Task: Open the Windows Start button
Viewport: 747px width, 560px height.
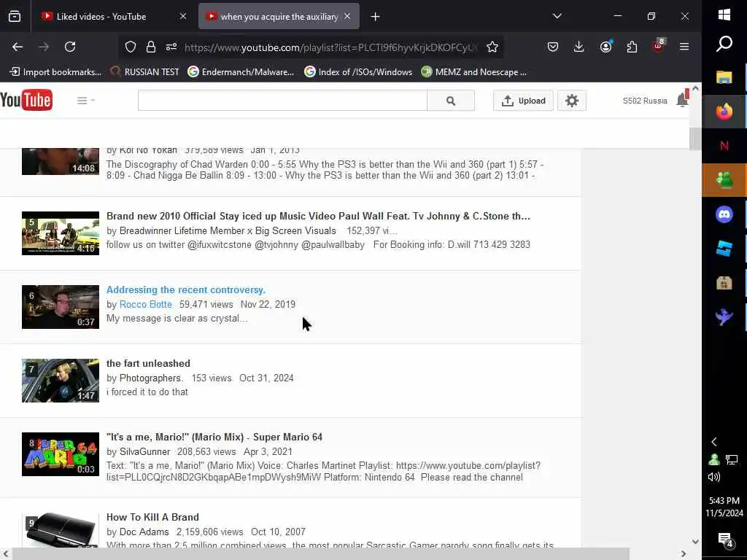Action: 724,15
